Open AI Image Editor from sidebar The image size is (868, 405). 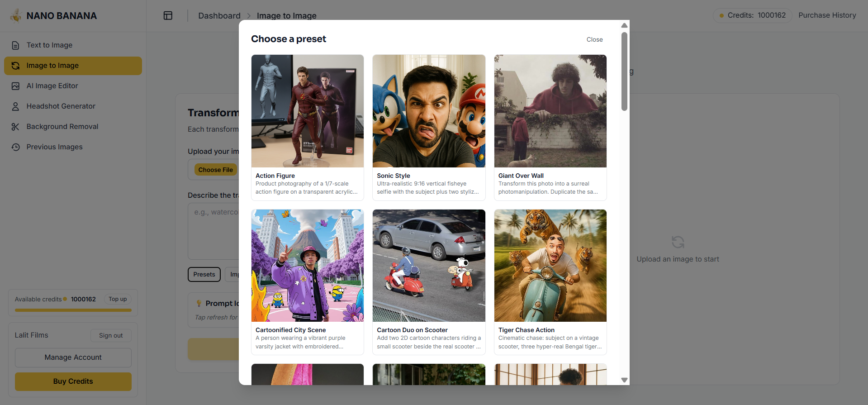tap(73, 86)
